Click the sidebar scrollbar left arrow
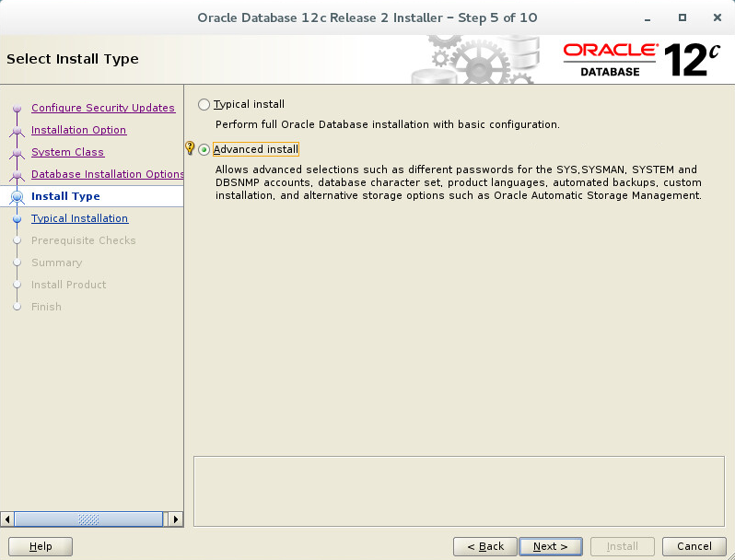735x560 pixels. pos(7,519)
